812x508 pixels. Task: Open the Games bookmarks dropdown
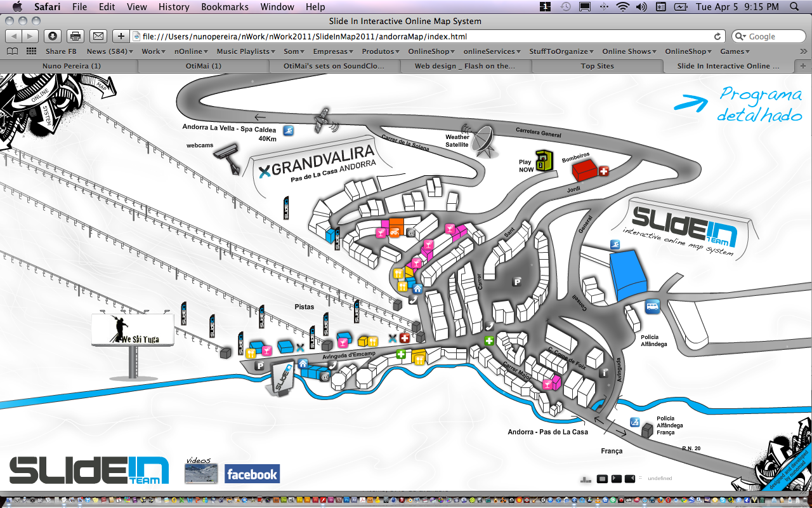pyautogui.click(x=734, y=51)
